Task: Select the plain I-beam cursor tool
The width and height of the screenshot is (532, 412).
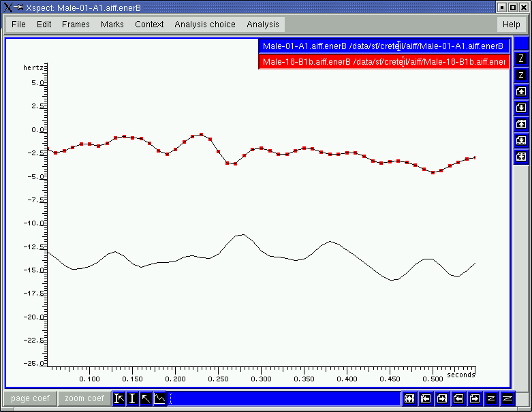Action: [132, 398]
